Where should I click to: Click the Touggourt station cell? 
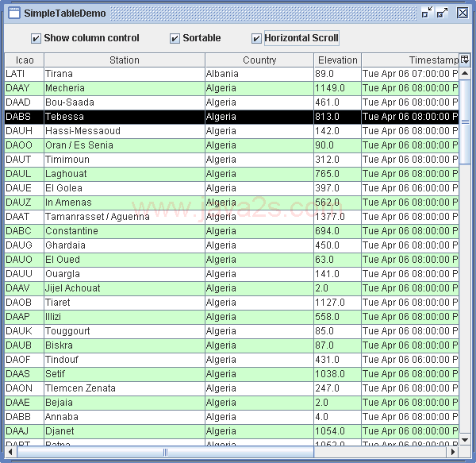[x=125, y=331]
